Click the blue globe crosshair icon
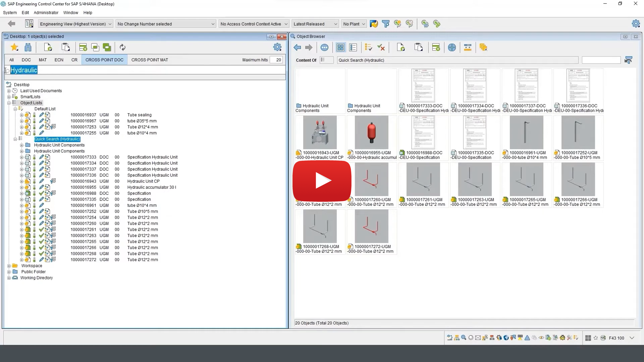 (x=452, y=48)
